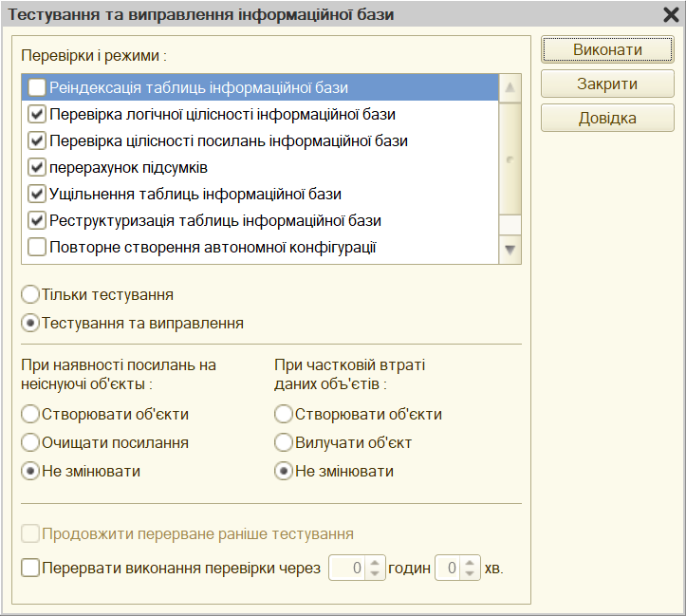
Task: Choose Створювати об'єкти under неіснуючі об'єкти
Action: (30, 414)
